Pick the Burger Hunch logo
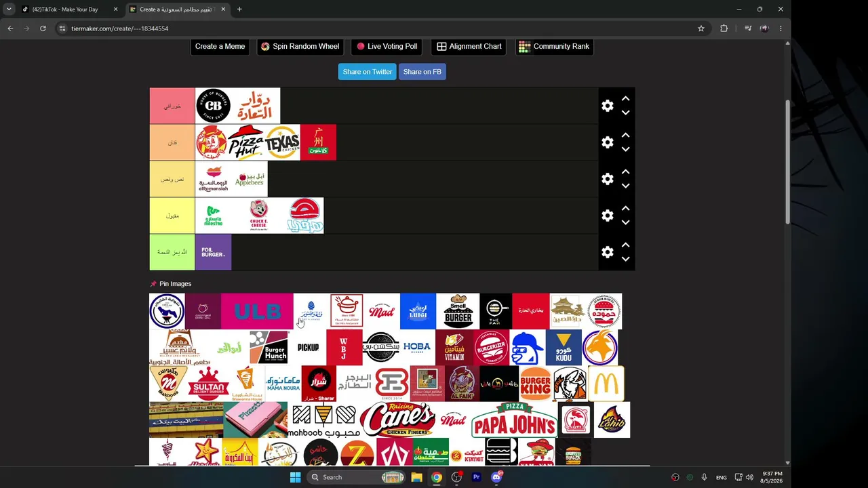 [x=269, y=348]
